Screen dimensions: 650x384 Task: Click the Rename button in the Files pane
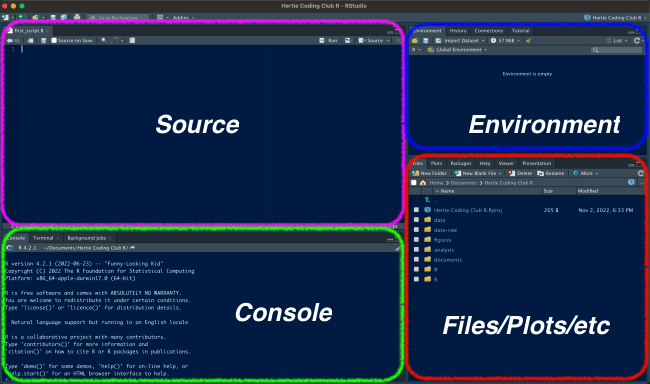pos(551,173)
